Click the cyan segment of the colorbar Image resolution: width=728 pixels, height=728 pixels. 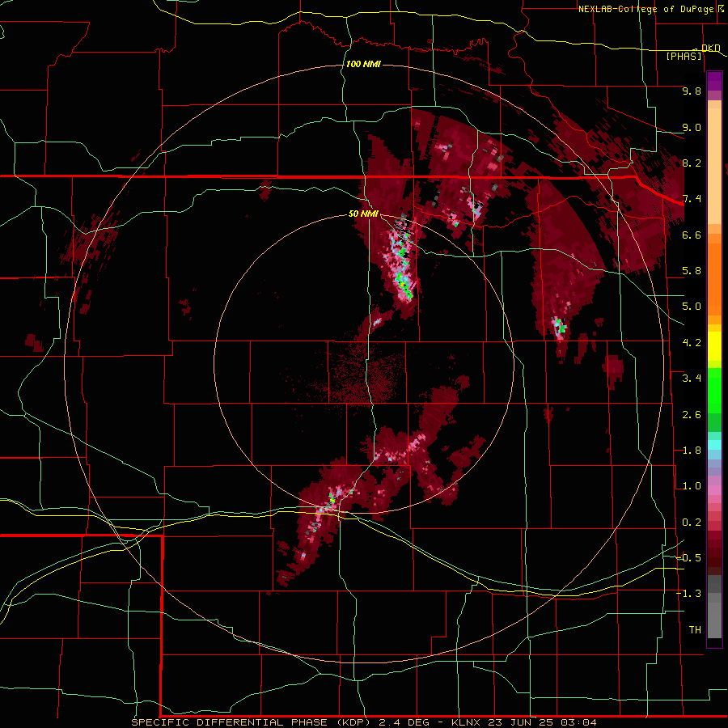pyautogui.click(x=714, y=445)
